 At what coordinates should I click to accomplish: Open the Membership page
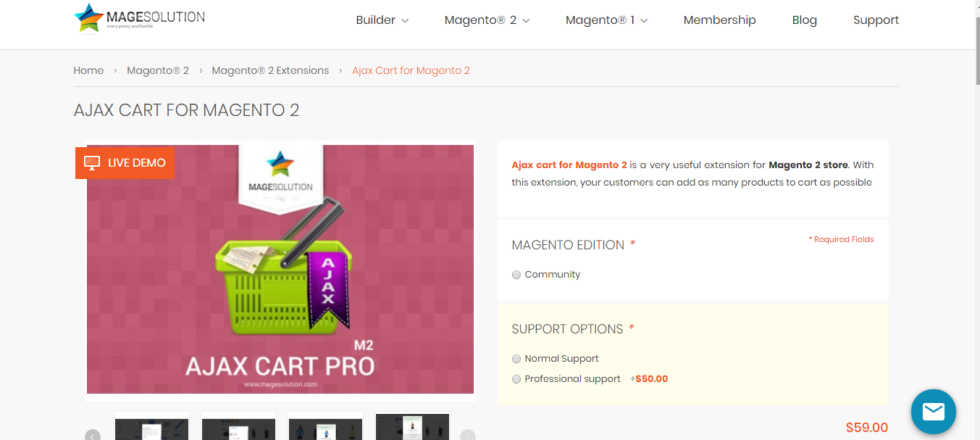pyautogui.click(x=719, y=20)
